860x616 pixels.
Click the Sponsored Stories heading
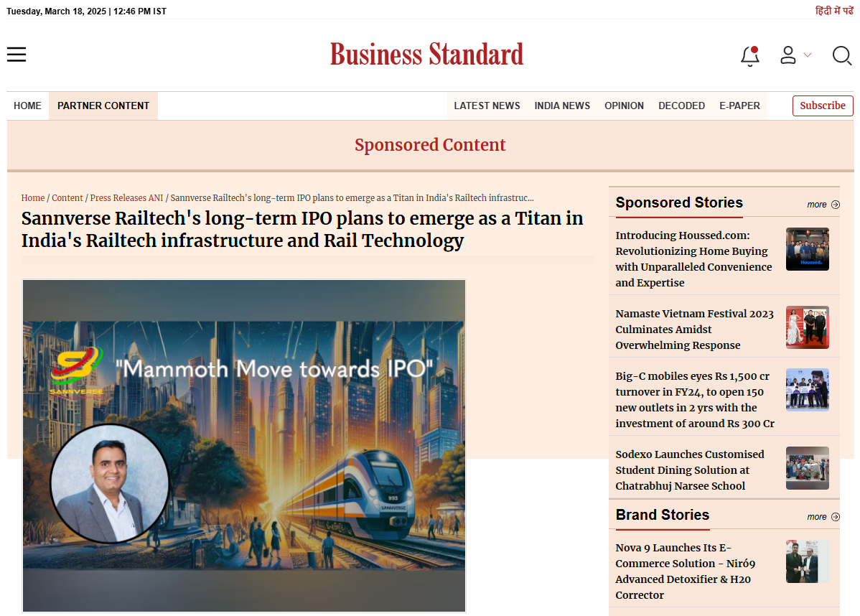point(679,202)
